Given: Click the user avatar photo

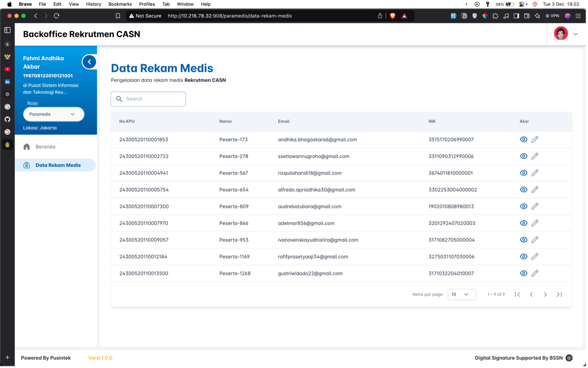Looking at the screenshot, I should (x=561, y=34).
